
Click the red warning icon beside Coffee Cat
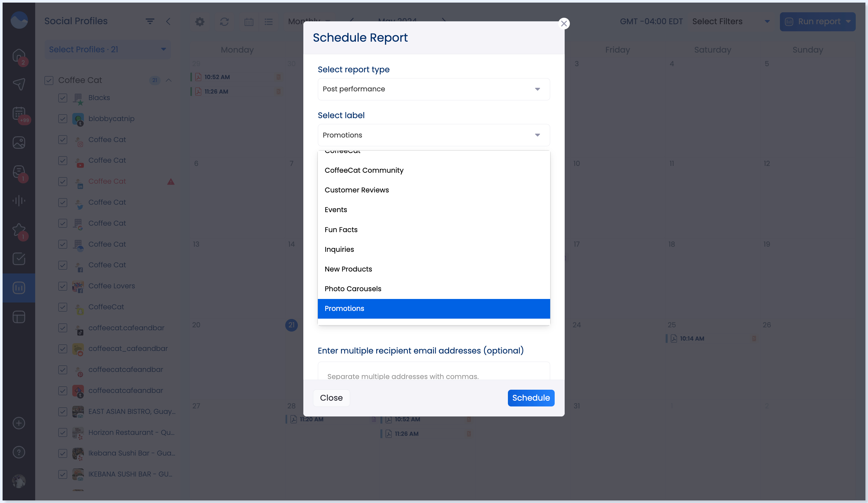coord(171,181)
